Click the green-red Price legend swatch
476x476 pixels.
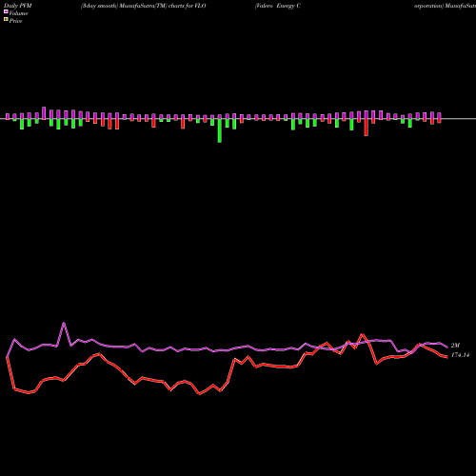(x=6, y=20)
